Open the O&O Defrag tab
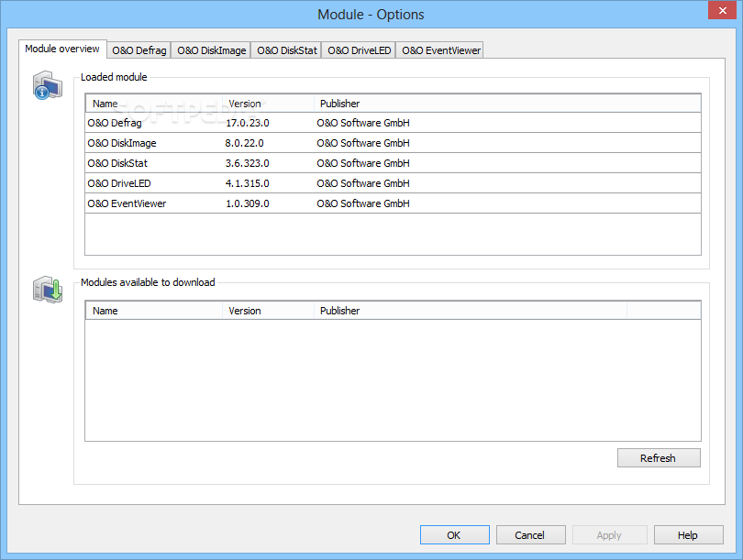Viewport: 743px width, 560px height. [x=139, y=50]
